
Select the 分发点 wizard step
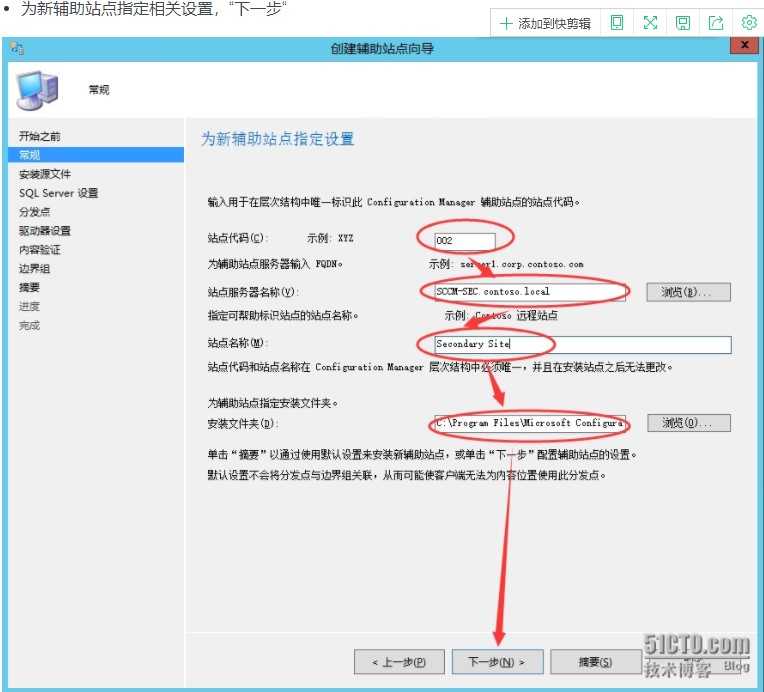coord(35,212)
